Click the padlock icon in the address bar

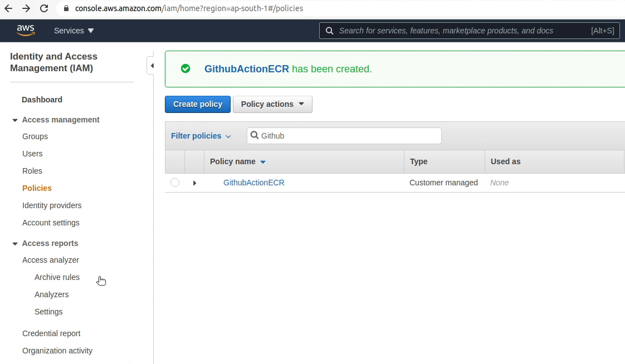(x=66, y=8)
